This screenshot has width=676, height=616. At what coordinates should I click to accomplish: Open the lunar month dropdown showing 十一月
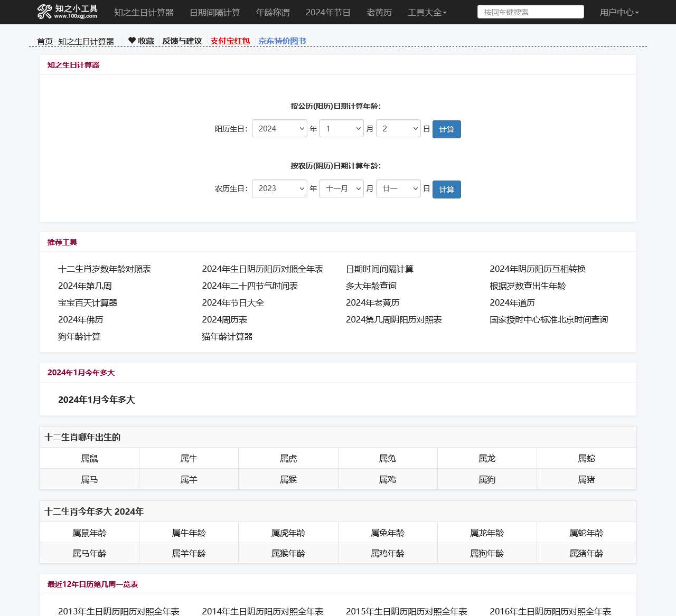pos(341,188)
